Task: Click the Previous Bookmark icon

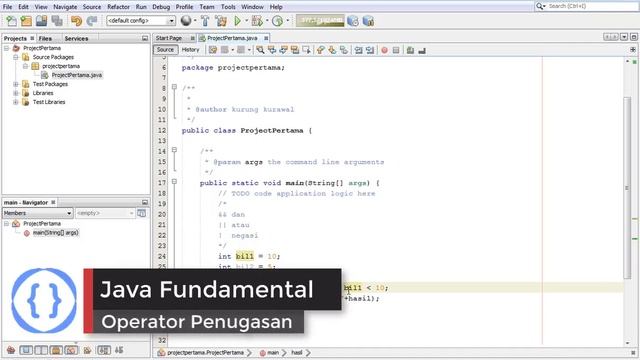Action: point(320,50)
